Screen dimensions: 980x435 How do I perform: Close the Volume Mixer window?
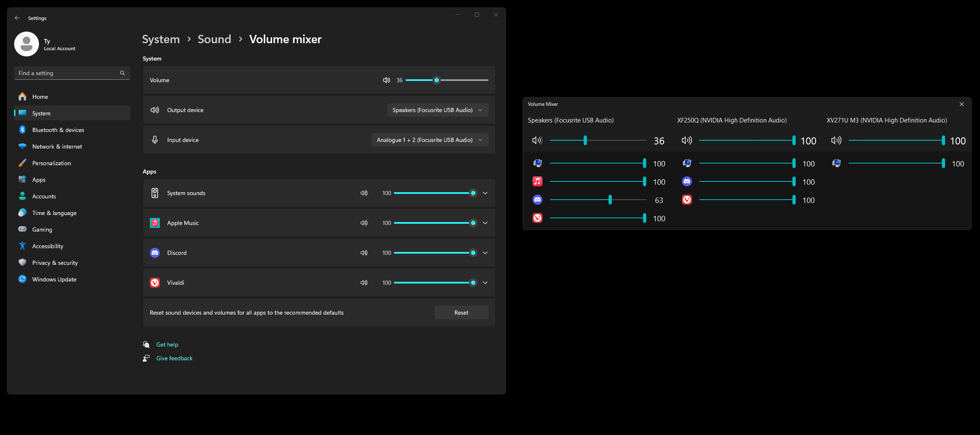962,104
